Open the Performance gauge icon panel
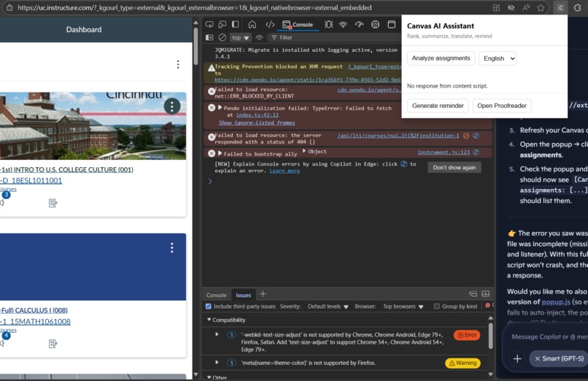588x381 pixels. pyautogui.click(x=359, y=25)
